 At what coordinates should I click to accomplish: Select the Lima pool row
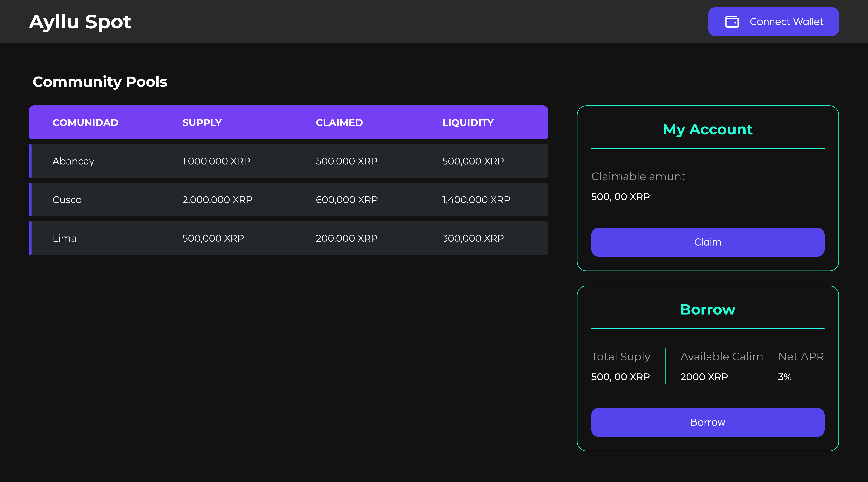pos(288,238)
